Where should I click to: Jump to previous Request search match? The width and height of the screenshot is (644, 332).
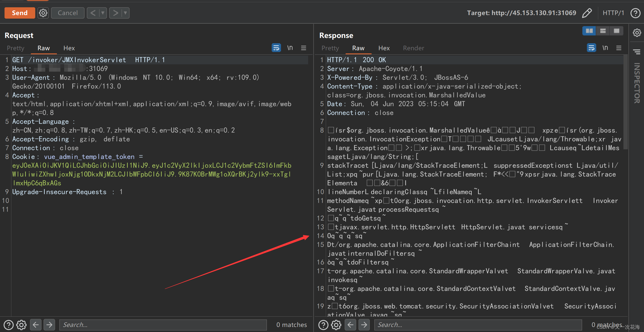(x=36, y=325)
